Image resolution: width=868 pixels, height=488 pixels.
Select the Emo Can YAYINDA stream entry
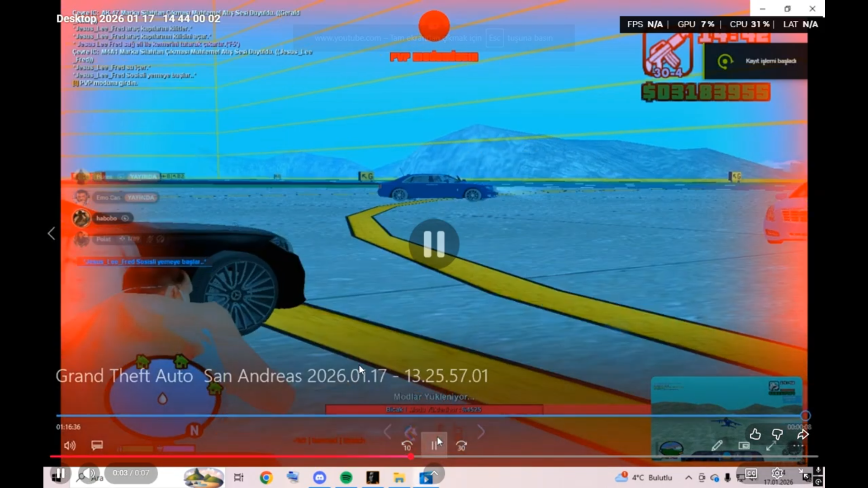116,198
